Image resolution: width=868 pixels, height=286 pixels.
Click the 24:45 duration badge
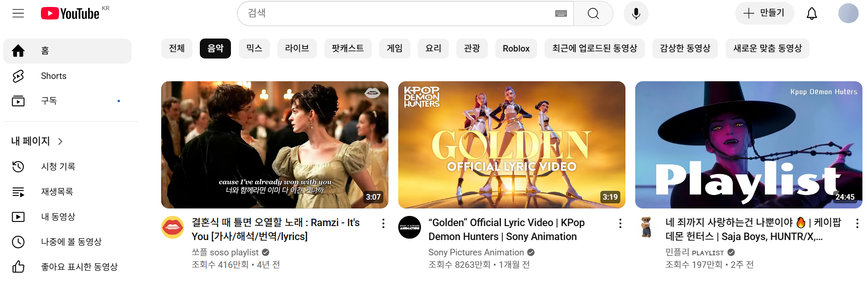[845, 197]
